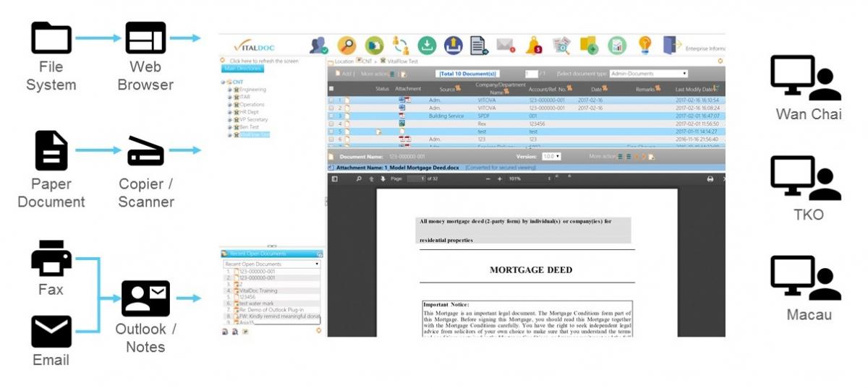Image resolution: width=868 pixels, height=388 pixels.
Task: Click the find icon in PDF viewer
Action: tap(359, 178)
